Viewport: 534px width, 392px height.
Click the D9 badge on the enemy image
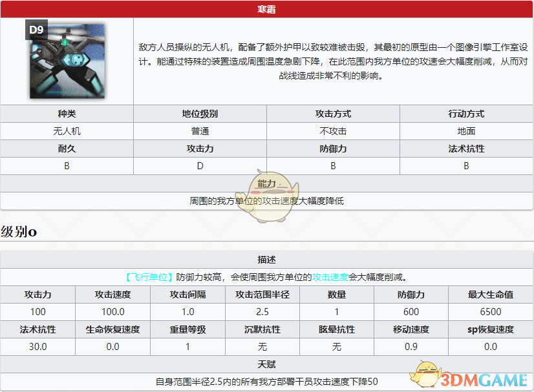tap(36, 30)
